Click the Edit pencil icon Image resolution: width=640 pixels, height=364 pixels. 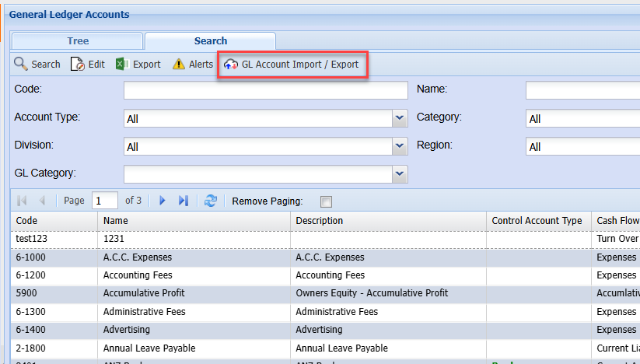[x=78, y=65]
